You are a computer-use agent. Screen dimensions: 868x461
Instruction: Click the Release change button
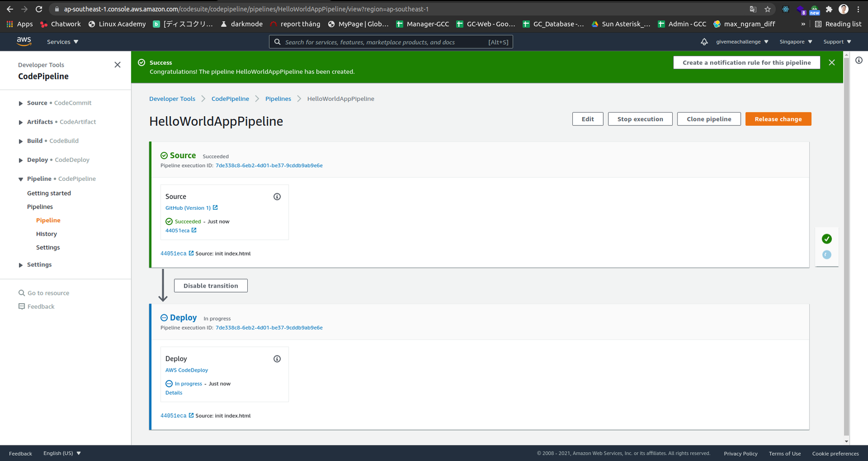coord(778,119)
